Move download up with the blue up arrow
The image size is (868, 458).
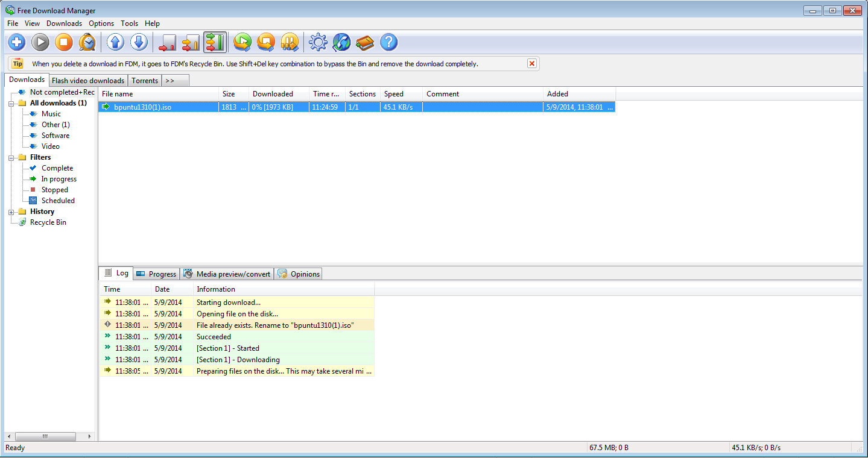(116, 42)
